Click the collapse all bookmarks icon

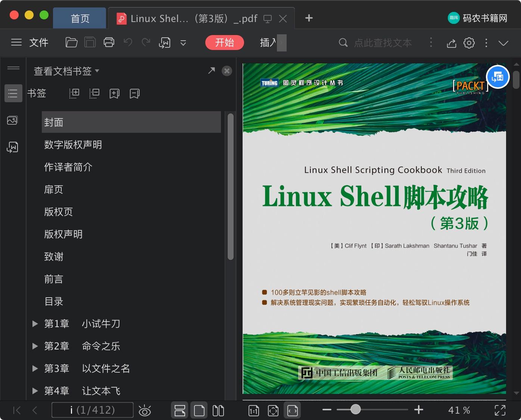(94, 93)
